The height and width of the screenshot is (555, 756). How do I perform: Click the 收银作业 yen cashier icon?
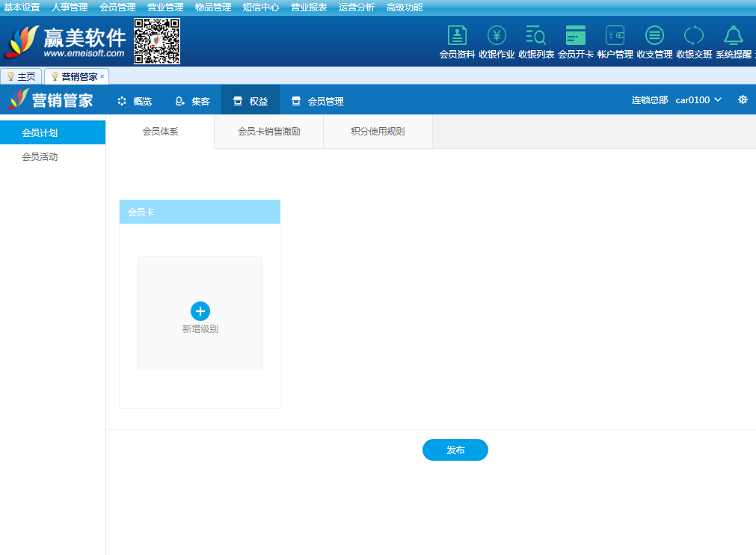click(497, 36)
